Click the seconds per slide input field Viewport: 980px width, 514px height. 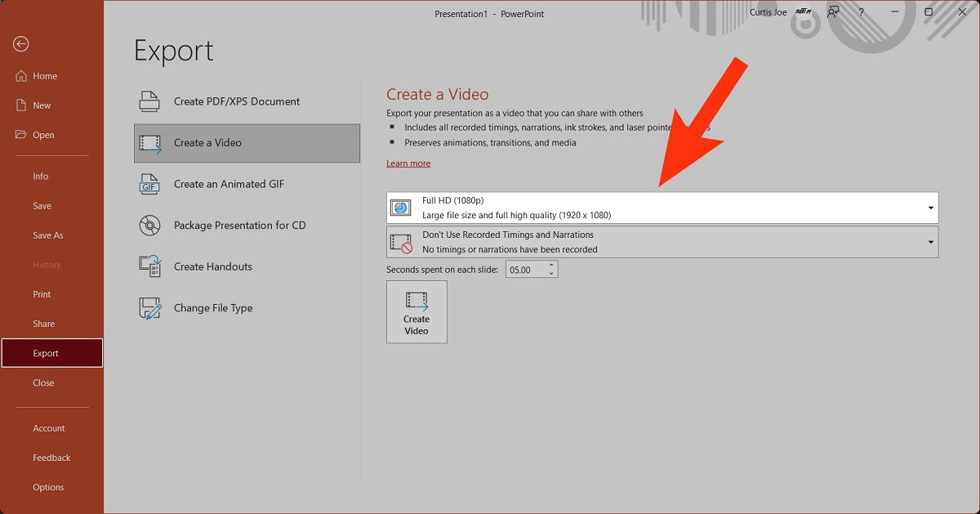pos(525,270)
